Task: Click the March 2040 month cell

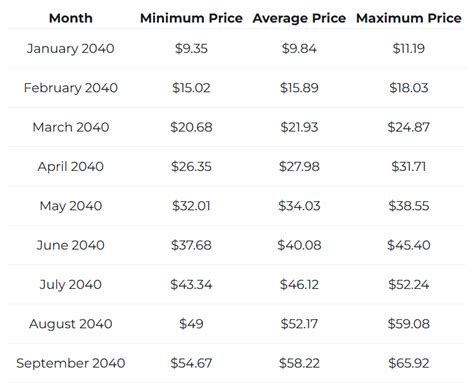Action: pos(71,127)
